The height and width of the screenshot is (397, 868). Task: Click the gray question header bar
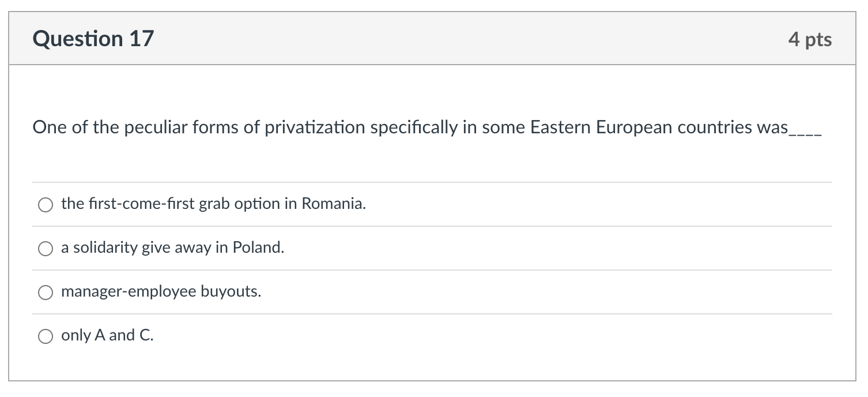tap(432, 39)
